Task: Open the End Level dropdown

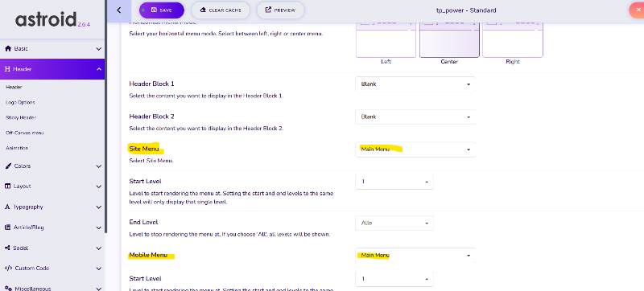Action: [x=394, y=223]
